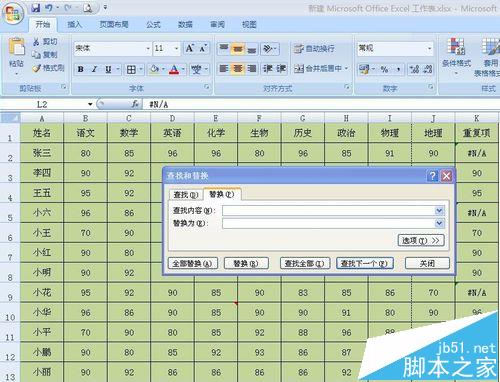
Task: Align text left
Action: (224, 69)
